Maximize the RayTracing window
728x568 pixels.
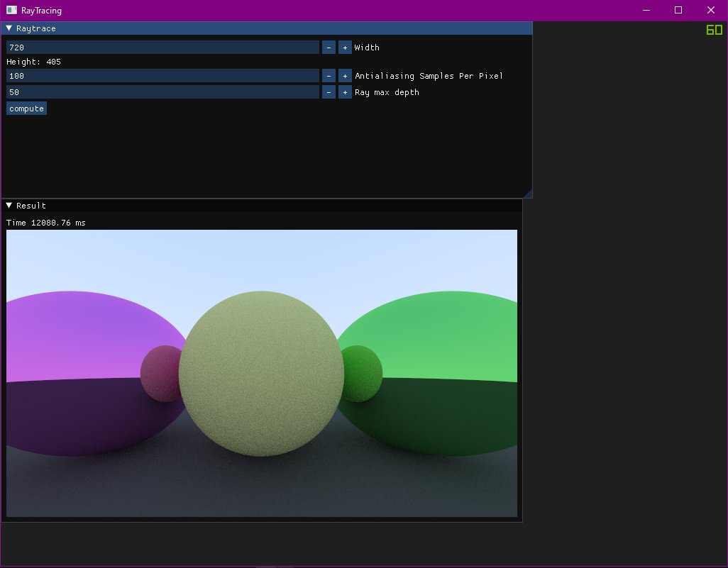coord(678,10)
